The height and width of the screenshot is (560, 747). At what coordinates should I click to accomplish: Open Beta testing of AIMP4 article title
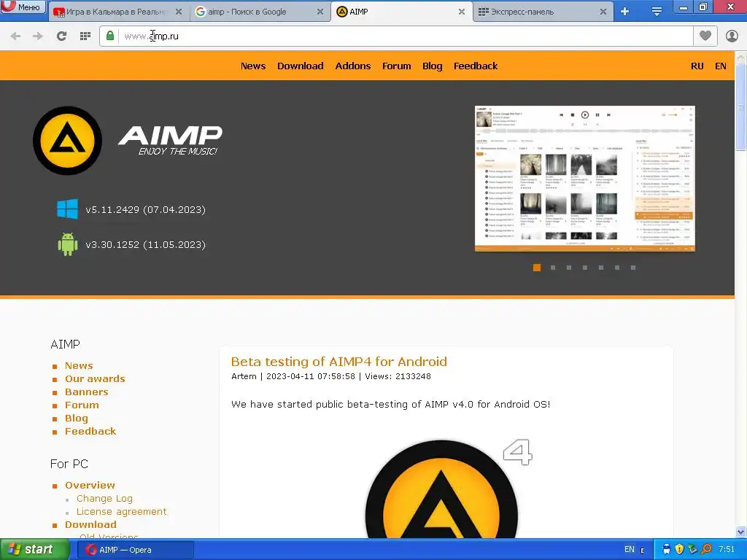338,362
